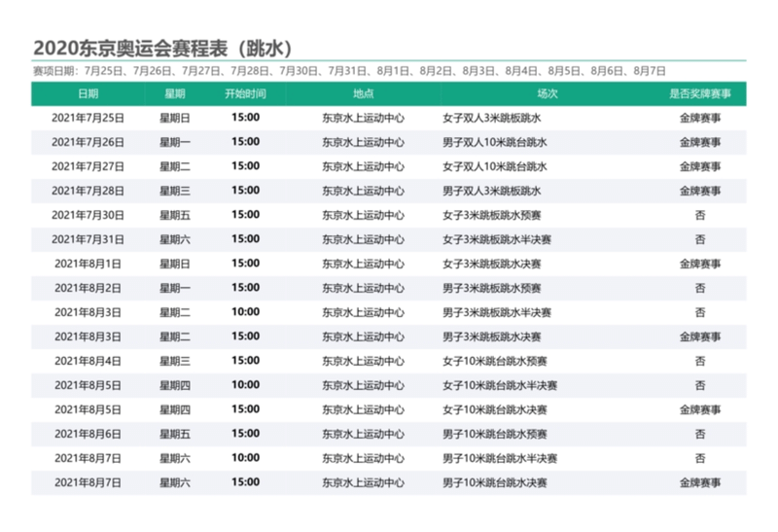Viewport: 778px width, 532px height.
Task: Select the 2021年7月30日 date cell
Action: coord(88,215)
